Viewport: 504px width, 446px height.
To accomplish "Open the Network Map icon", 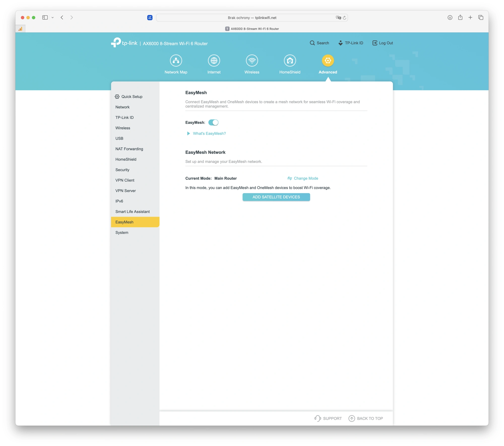I will pyautogui.click(x=176, y=60).
